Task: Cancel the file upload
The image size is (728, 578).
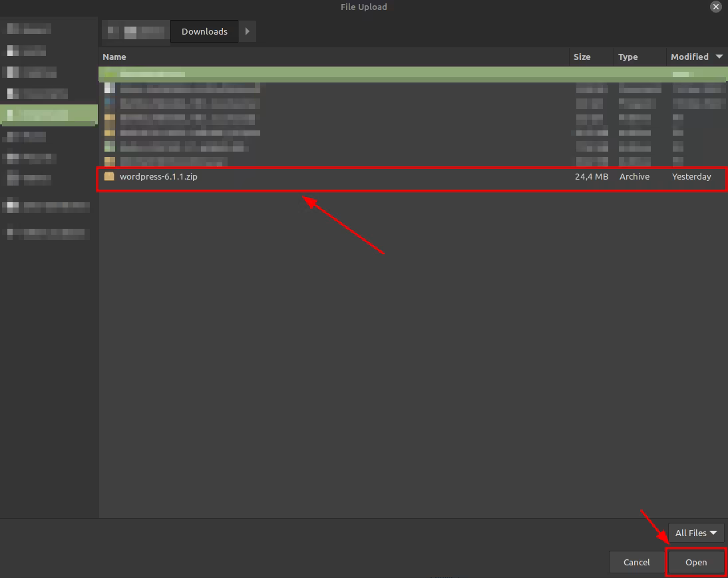Action: 636,562
